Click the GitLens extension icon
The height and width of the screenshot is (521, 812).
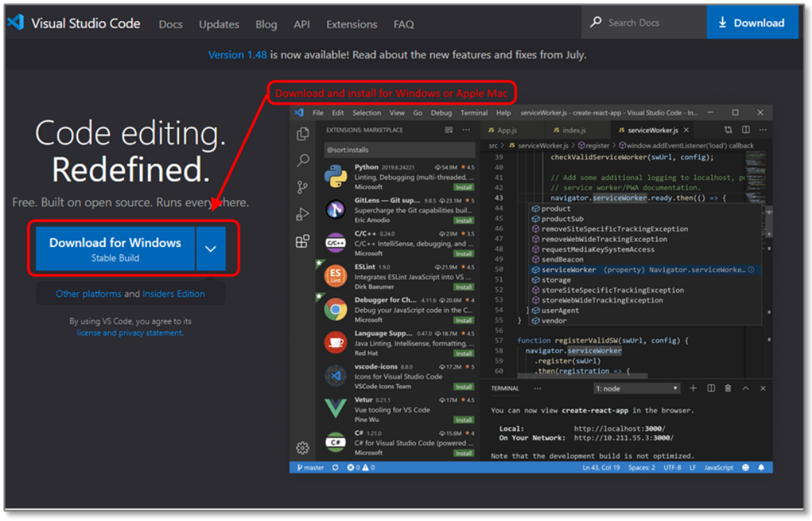pyautogui.click(x=335, y=209)
